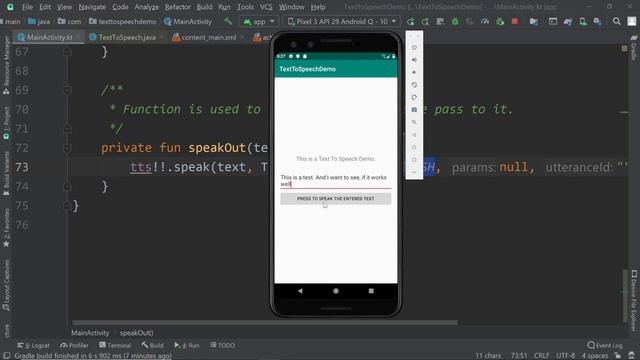Viewport: 640px width, 360px height.
Task: Switch to the TextToSpeech.java editor tab
Action: point(127,37)
